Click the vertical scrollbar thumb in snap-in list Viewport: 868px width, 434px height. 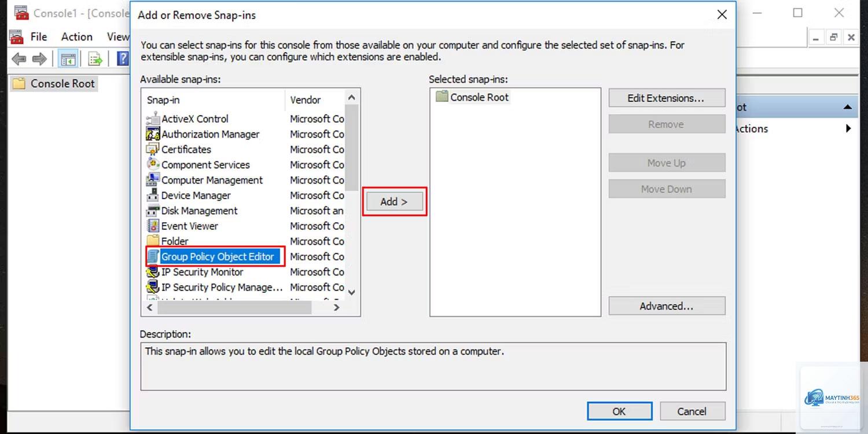(351, 148)
